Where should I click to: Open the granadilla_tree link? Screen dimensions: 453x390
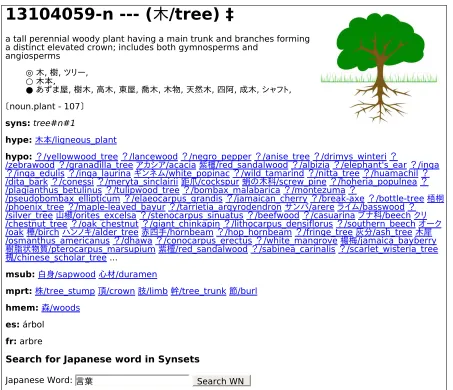96,165
